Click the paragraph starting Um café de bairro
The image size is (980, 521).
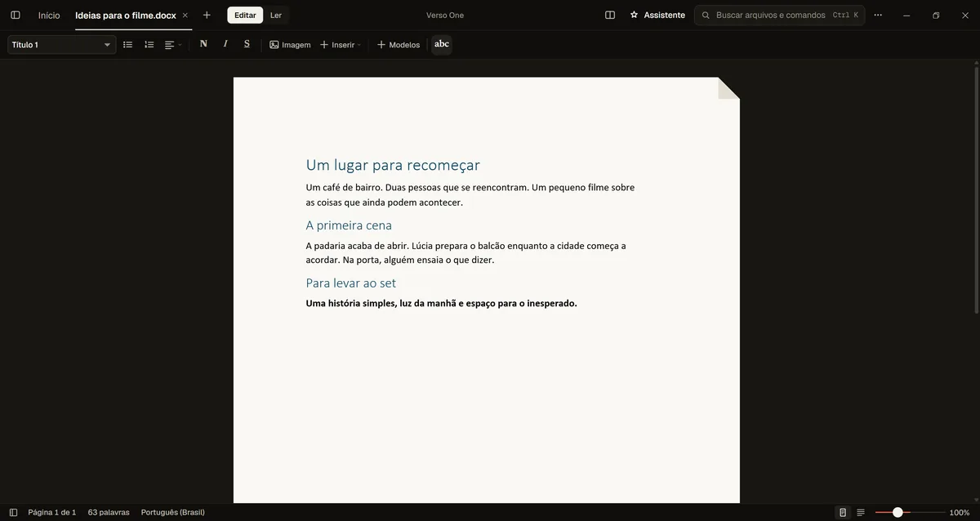click(470, 195)
